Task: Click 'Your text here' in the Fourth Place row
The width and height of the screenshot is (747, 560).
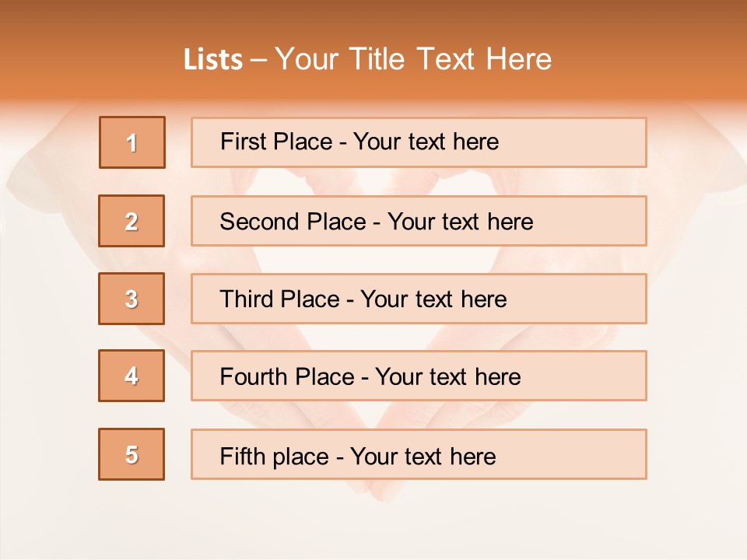Action: pyautogui.click(x=447, y=377)
